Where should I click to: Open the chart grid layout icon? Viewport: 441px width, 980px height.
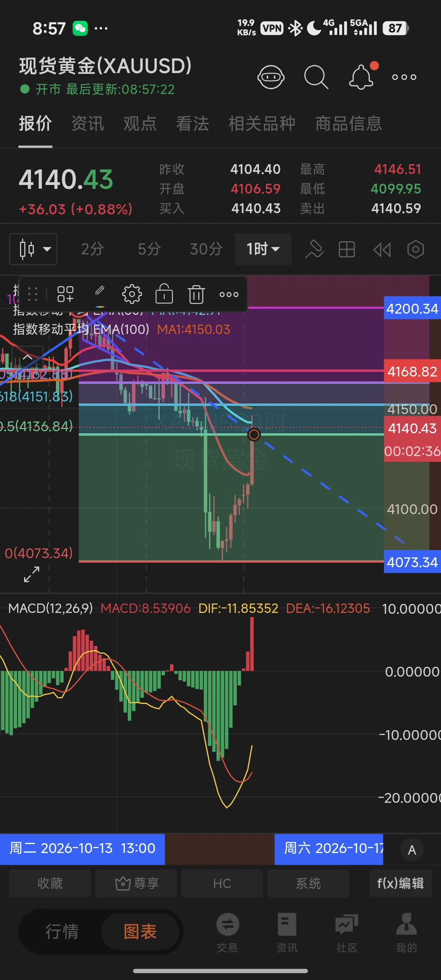347,249
